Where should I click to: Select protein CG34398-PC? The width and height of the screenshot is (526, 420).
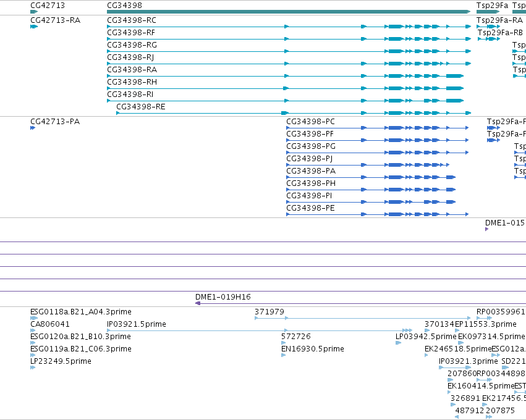[310, 121]
